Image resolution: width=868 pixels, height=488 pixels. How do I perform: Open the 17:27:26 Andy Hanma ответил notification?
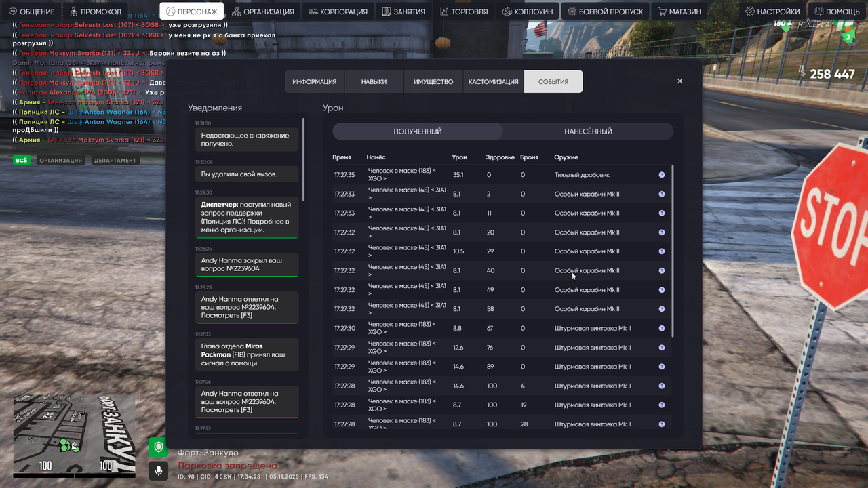[x=247, y=402]
